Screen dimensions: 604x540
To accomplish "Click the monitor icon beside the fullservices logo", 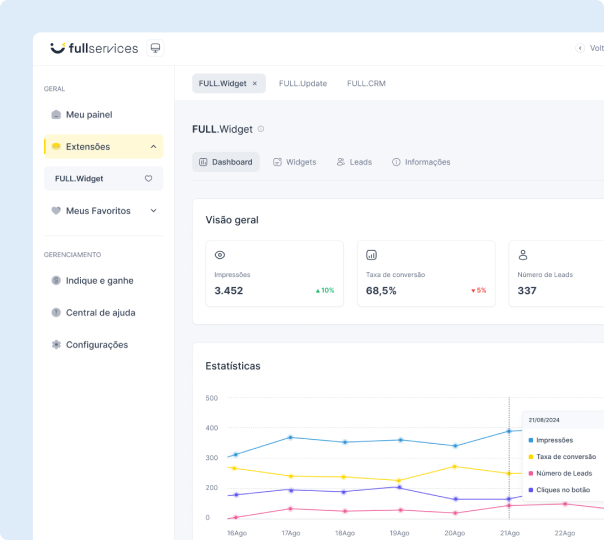I will [x=155, y=48].
